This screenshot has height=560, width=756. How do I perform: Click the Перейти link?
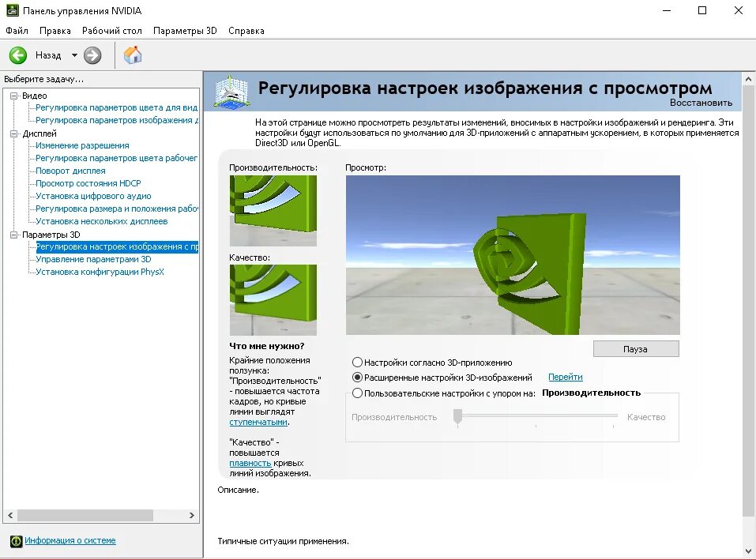pos(566,377)
